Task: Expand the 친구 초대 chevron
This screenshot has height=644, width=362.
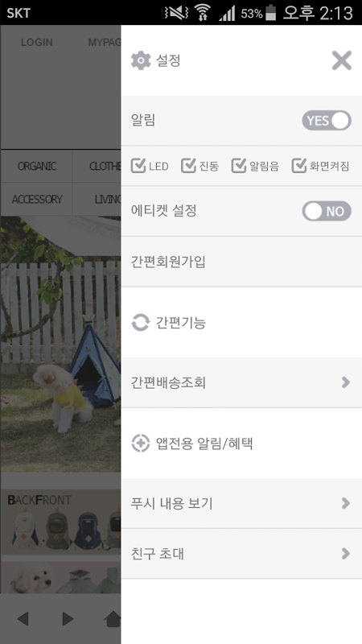Action: 346,554
